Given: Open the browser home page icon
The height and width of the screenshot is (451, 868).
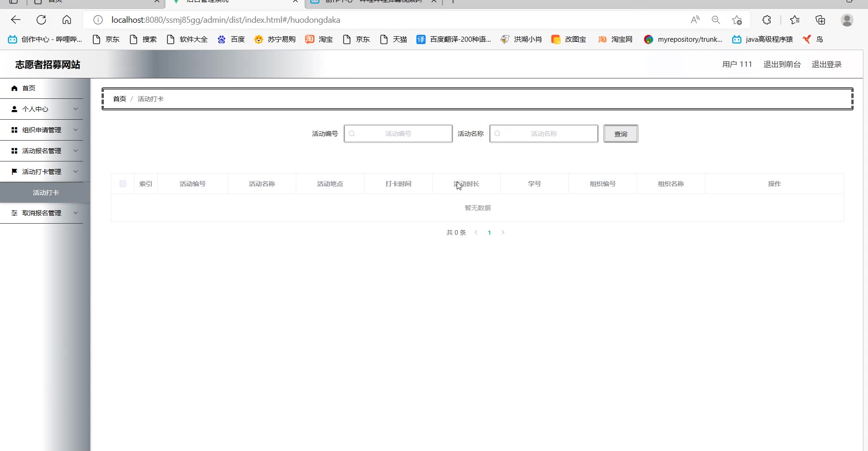Looking at the screenshot, I should click(x=67, y=20).
